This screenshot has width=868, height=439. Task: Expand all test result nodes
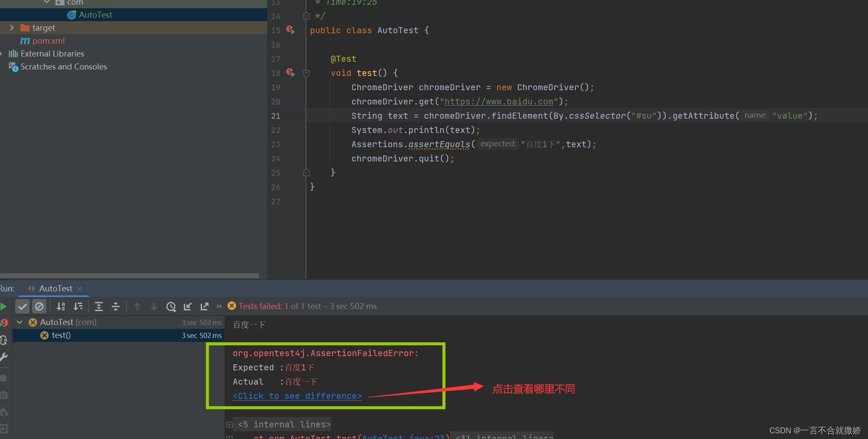click(99, 306)
